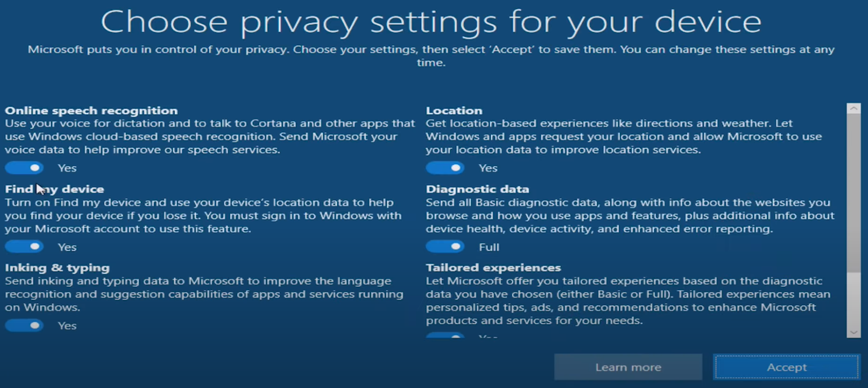
Task: Switch off Inking & typing toggle
Action: (x=24, y=325)
